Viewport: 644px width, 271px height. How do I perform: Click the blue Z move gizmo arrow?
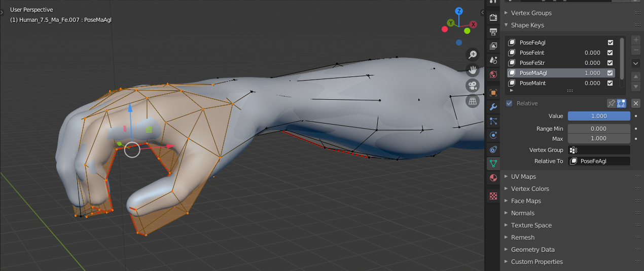coord(130,107)
